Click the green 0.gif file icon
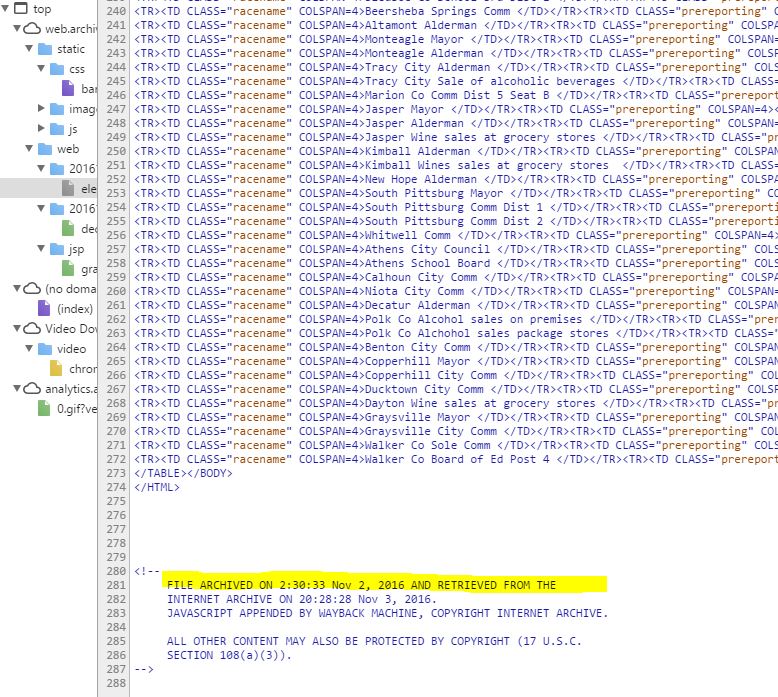The height and width of the screenshot is (697, 778). (x=44, y=408)
